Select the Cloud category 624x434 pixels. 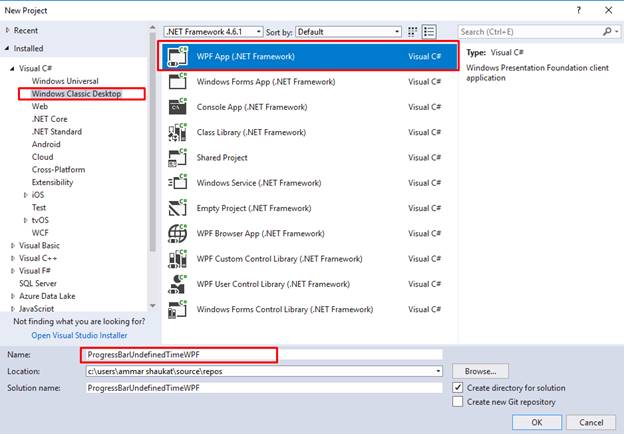42,157
